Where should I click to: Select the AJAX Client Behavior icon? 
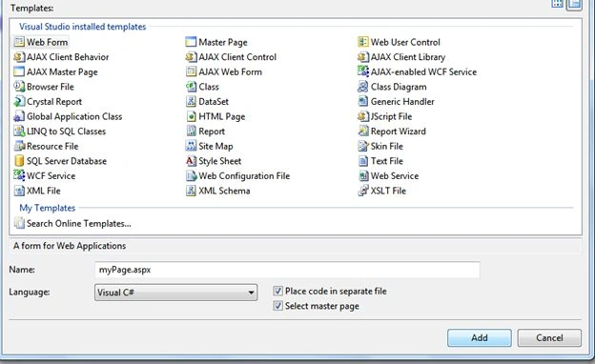19,57
